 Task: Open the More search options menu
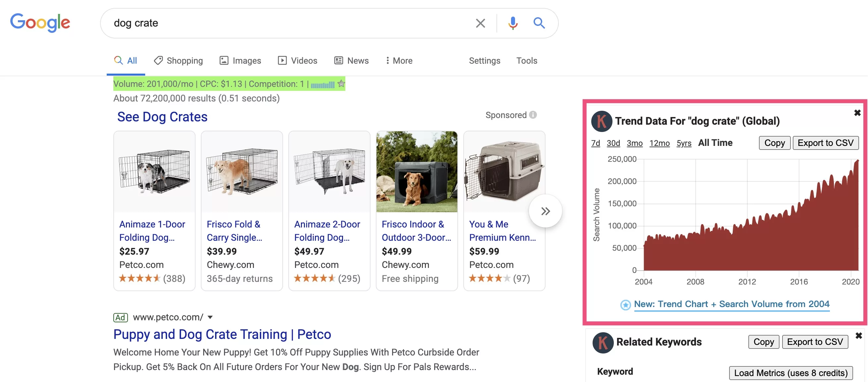click(399, 61)
